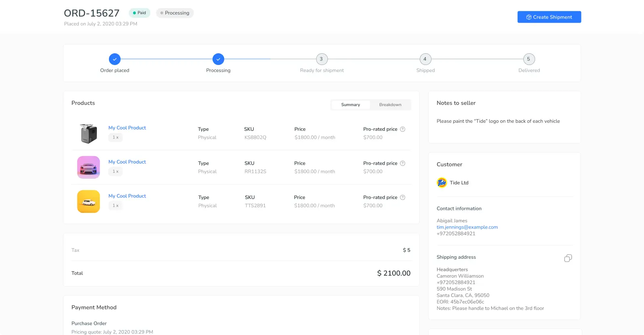Click the Paid status badge
The image size is (644, 335).
pos(140,13)
